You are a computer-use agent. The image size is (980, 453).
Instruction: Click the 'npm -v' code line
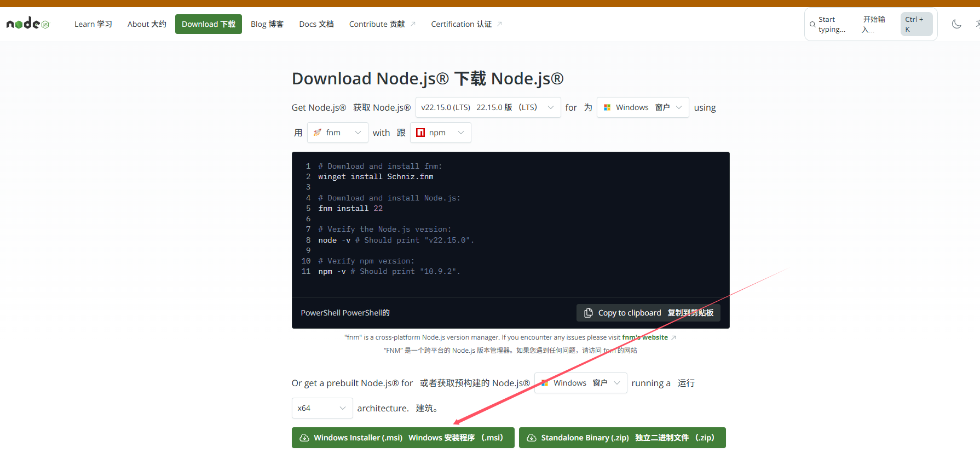coord(389,271)
